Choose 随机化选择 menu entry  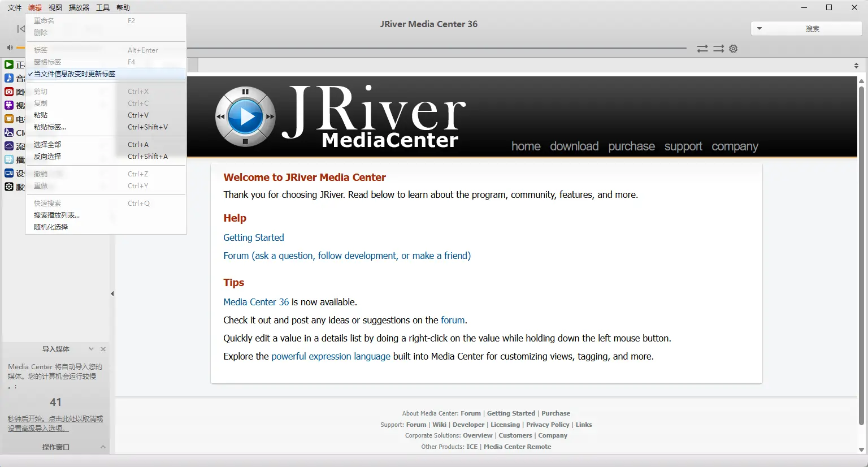pyautogui.click(x=106, y=227)
